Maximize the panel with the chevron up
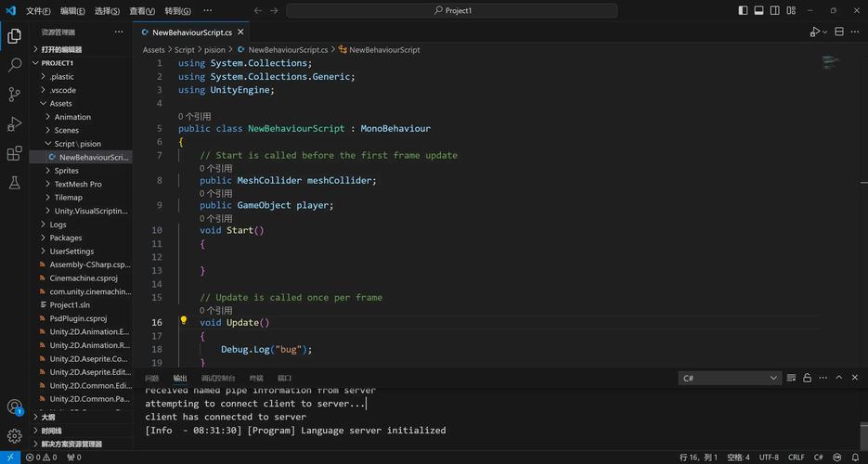Screen dimensions: 868x464 (x=839, y=377)
